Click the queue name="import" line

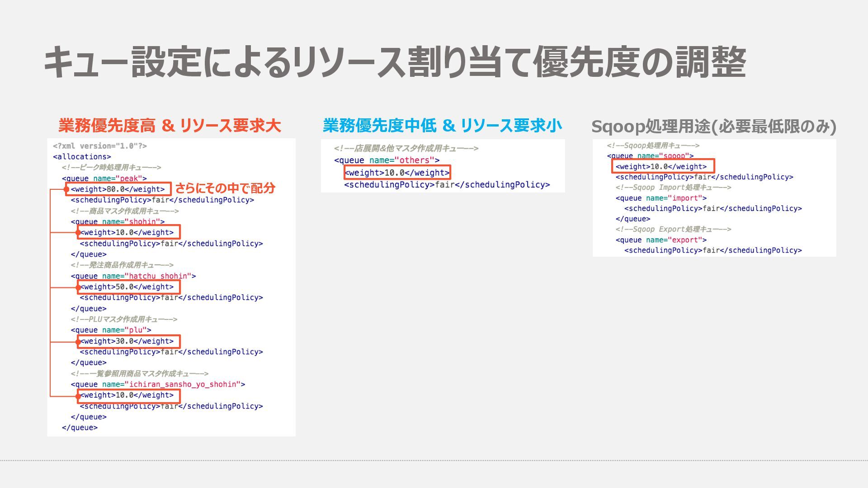661,198
